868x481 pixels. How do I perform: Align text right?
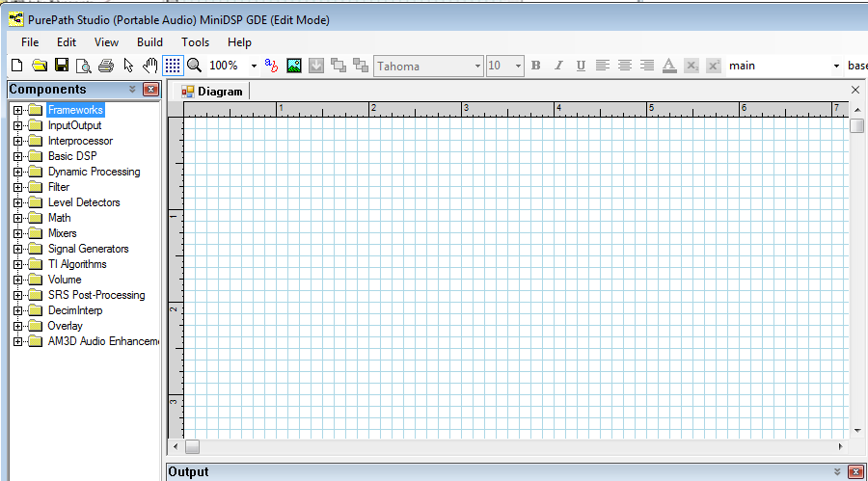[x=647, y=66]
